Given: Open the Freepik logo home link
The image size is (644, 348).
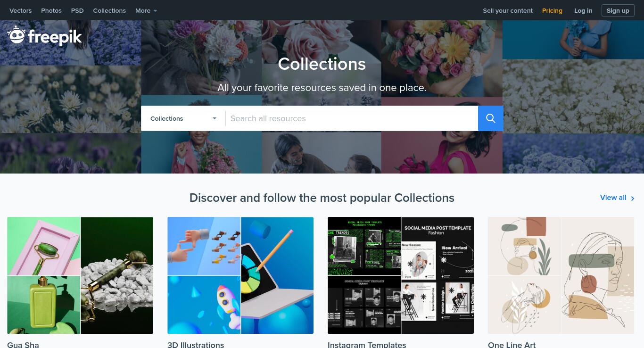Looking at the screenshot, I should [x=45, y=36].
